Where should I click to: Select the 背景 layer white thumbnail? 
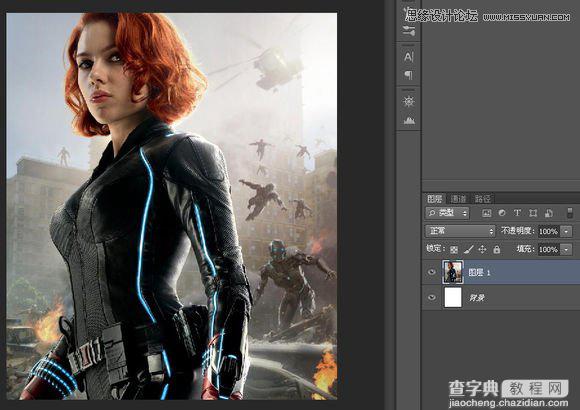(453, 298)
